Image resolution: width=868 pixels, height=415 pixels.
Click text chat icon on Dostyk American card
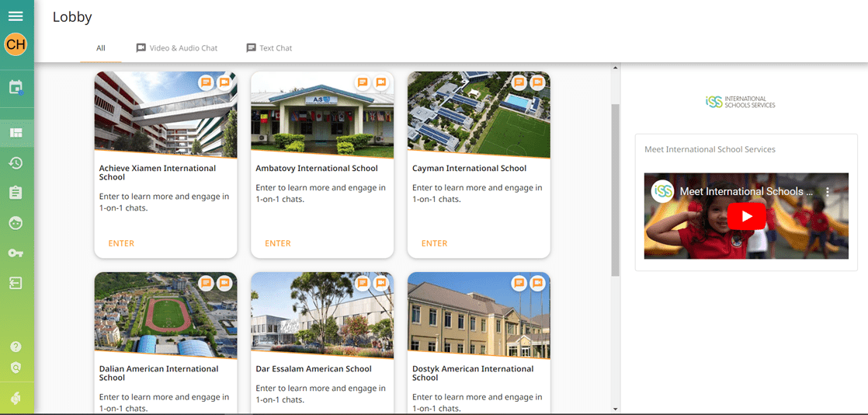coord(519,283)
